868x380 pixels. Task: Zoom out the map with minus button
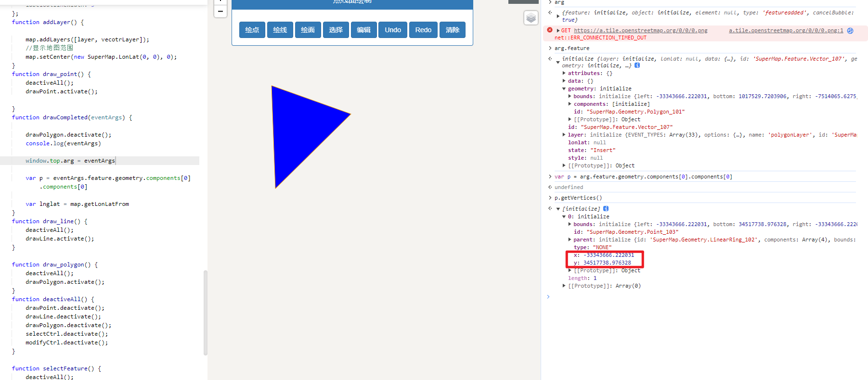(220, 11)
